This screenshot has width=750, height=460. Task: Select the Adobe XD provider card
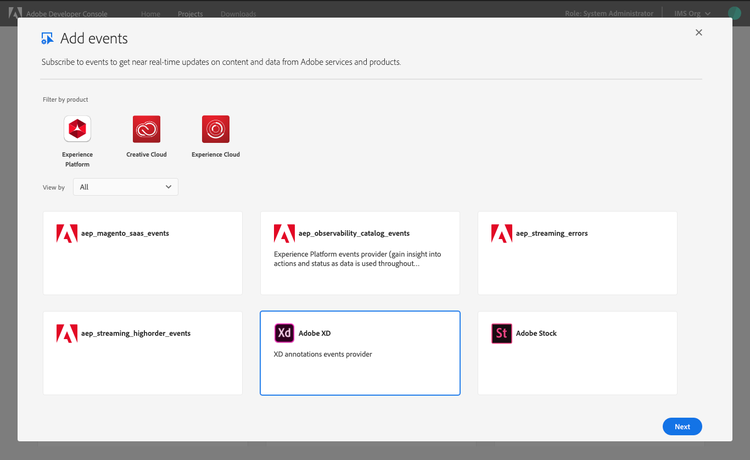(x=360, y=353)
